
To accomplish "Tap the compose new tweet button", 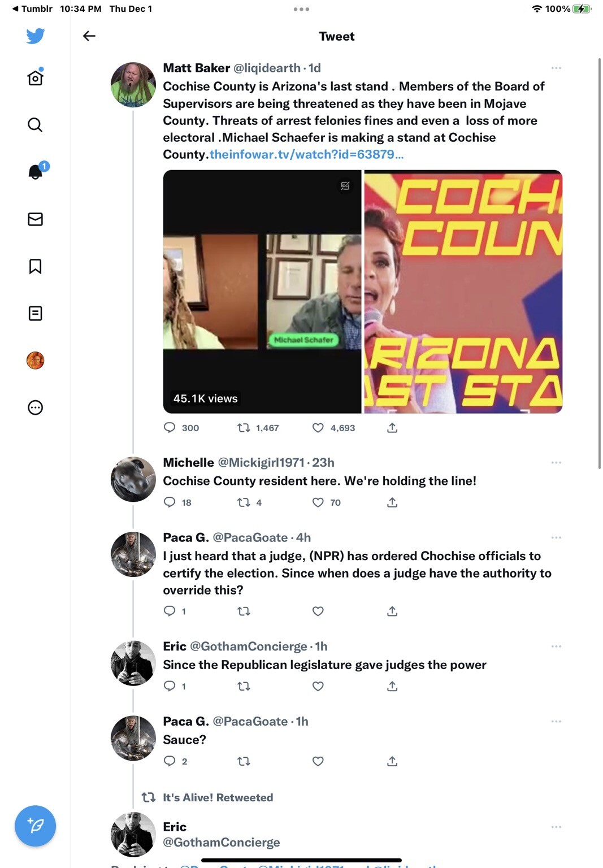I will (x=35, y=826).
